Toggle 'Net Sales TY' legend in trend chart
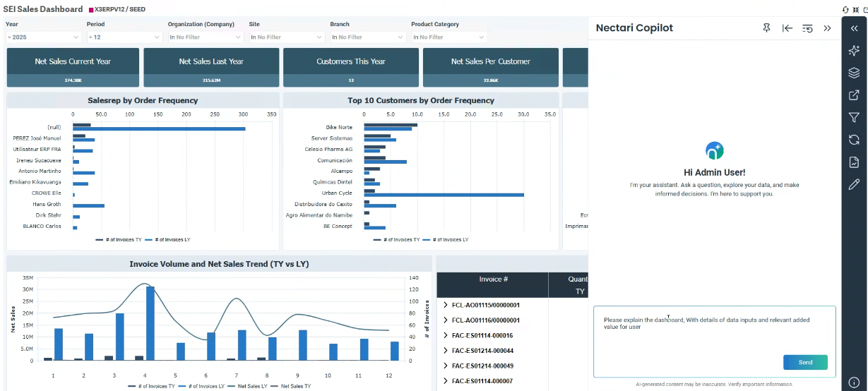The width and height of the screenshot is (868, 391). pos(290,386)
